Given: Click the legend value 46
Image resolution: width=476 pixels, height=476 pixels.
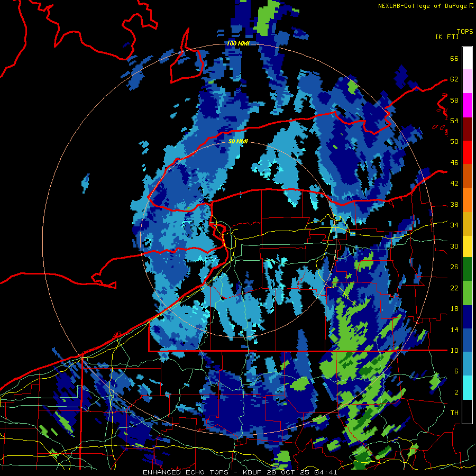Looking at the screenshot, I should (454, 163).
